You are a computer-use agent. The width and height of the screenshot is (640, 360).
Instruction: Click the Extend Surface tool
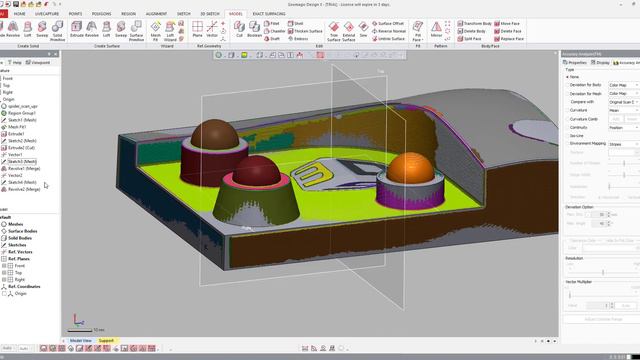(x=349, y=31)
